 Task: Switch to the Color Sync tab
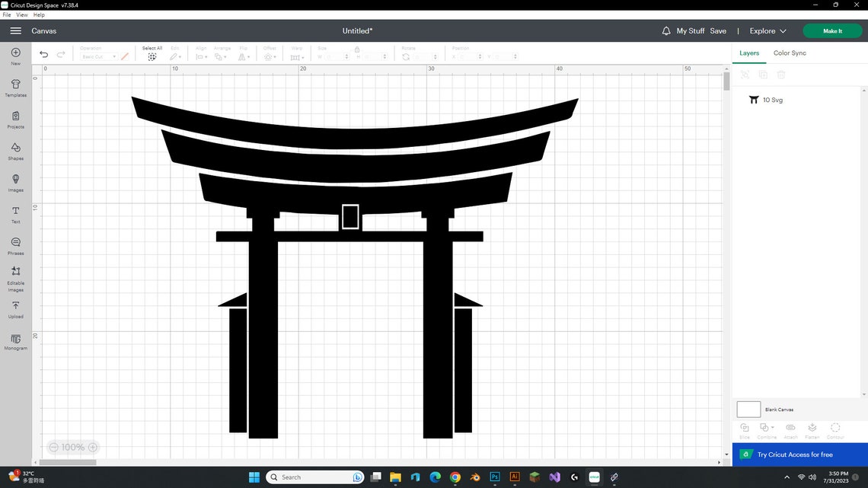[x=790, y=53]
